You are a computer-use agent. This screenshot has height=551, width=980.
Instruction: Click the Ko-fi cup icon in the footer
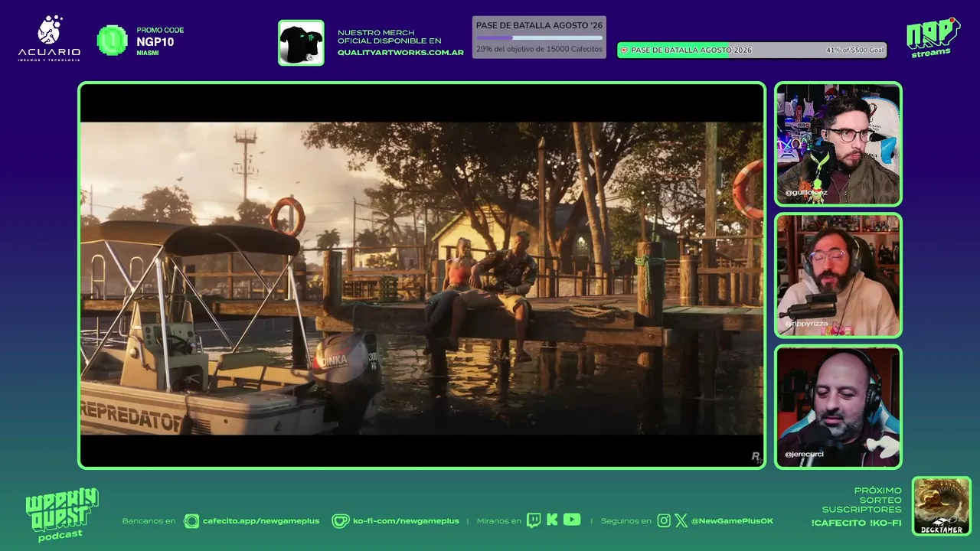(340, 521)
